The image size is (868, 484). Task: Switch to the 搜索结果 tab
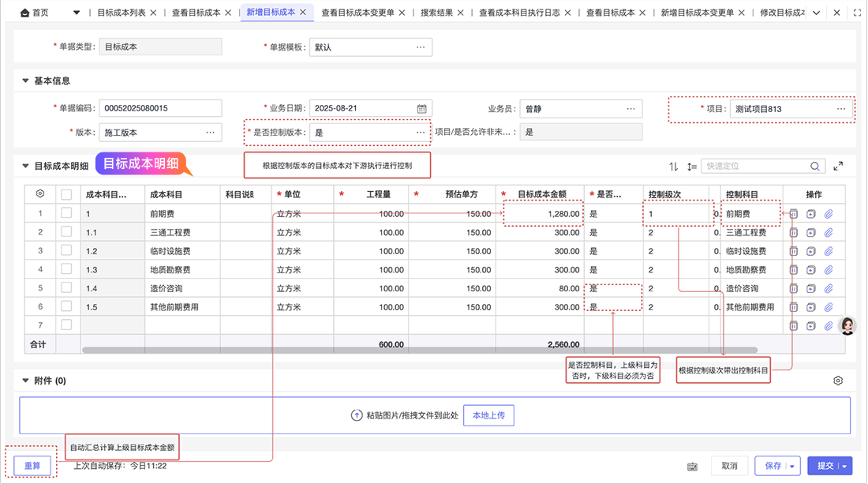tap(437, 13)
